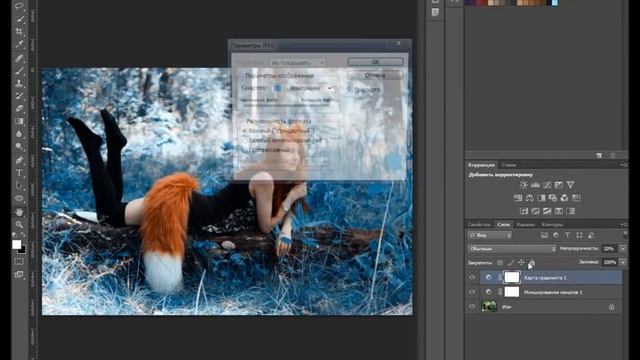This screenshot has height=360, width=640.
Task: Open the opacity slider arrow
Action: [623, 249]
